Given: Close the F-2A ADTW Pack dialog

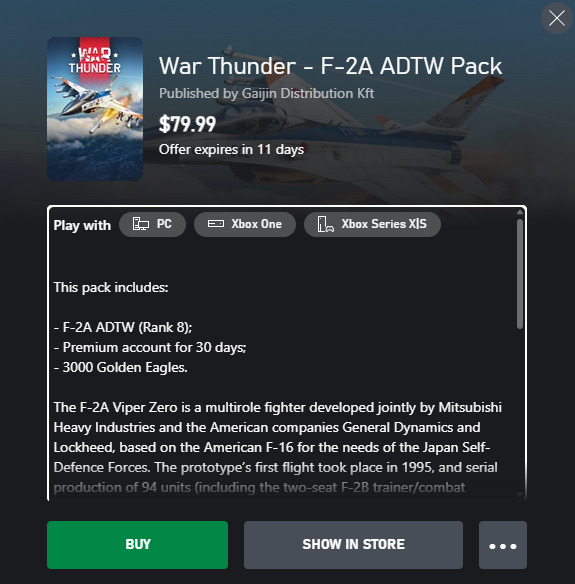Looking at the screenshot, I should 557,18.
